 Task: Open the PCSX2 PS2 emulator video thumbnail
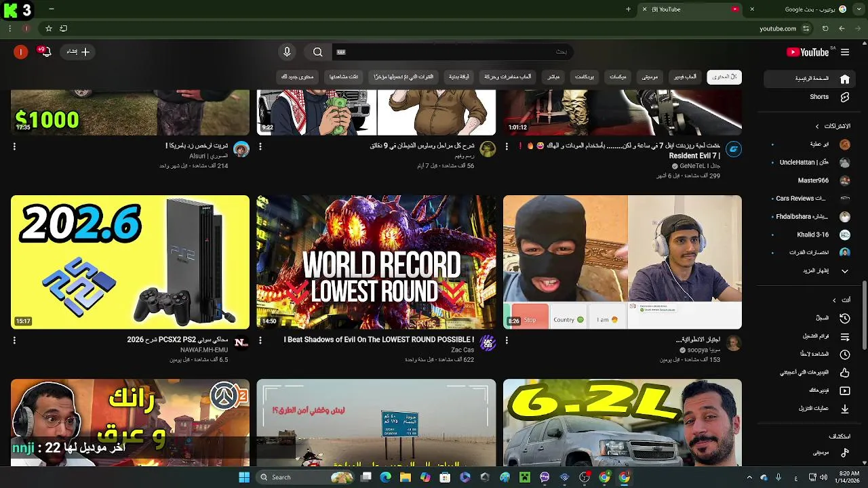pos(130,262)
